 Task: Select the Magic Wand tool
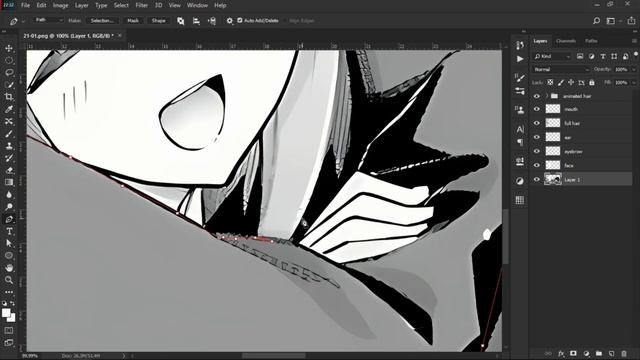(9, 85)
